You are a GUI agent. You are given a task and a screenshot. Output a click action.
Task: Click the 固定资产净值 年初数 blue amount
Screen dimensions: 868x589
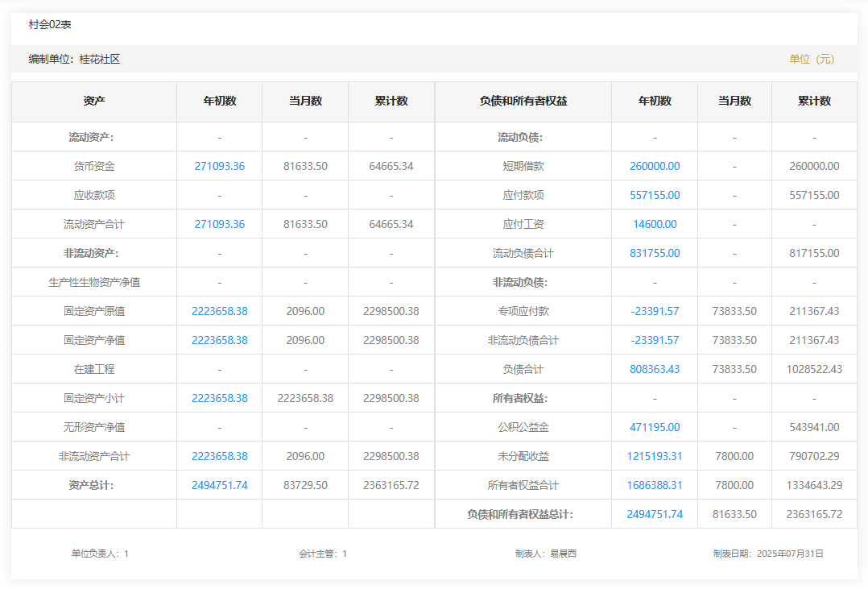coord(219,340)
